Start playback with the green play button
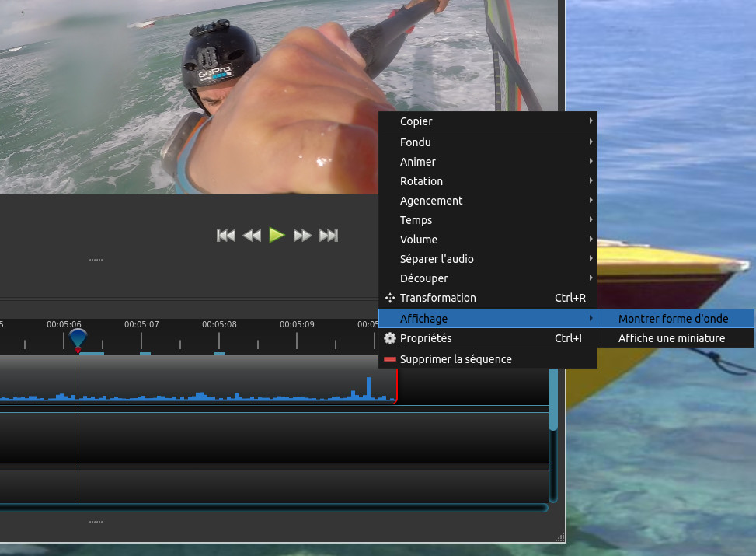 click(x=277, y=235)
